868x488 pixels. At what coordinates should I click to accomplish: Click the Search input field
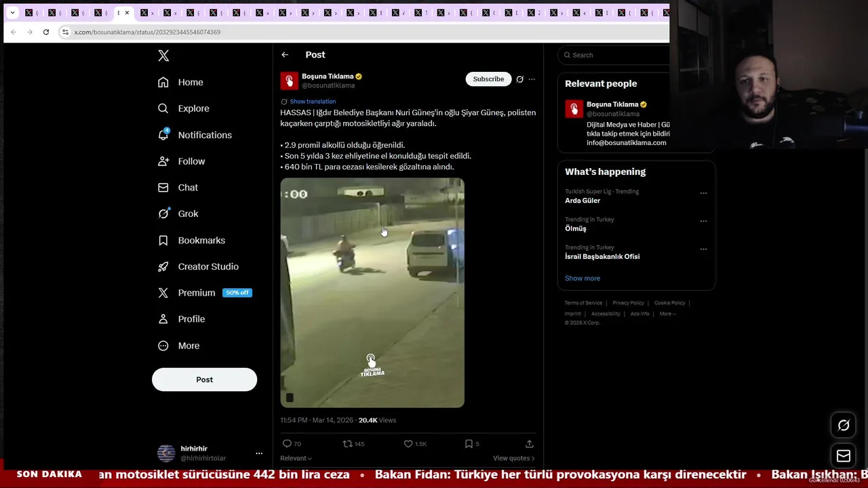[616, 55]
